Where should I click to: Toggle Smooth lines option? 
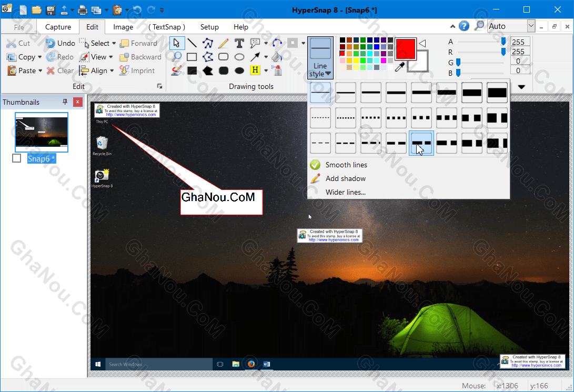click(x=346, y=165)
